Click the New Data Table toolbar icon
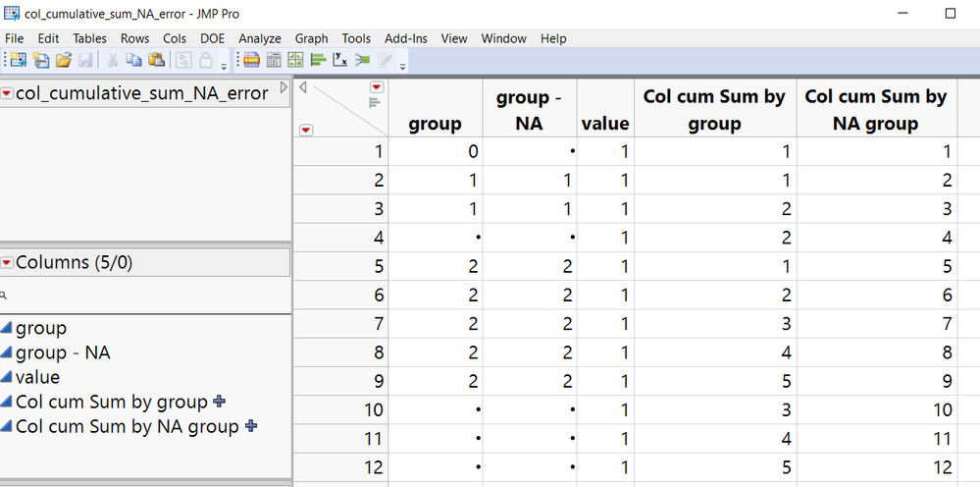 click(18, 61)
